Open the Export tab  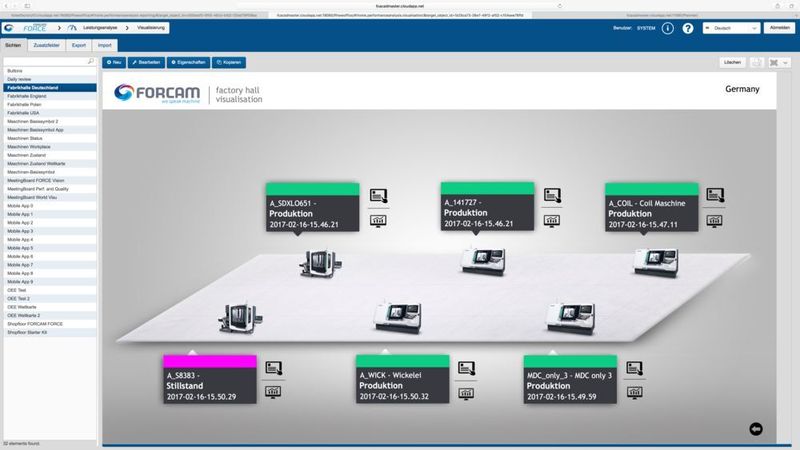click(x=79, y=45)
